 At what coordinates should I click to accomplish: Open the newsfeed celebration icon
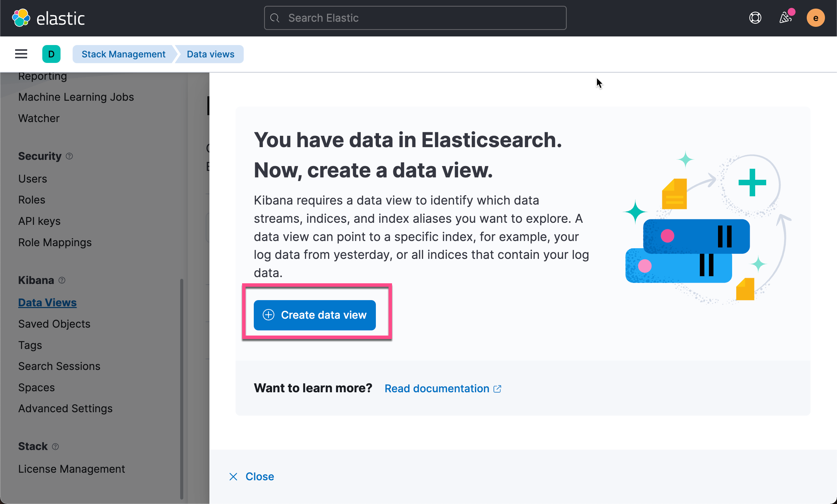coord(785,18)
